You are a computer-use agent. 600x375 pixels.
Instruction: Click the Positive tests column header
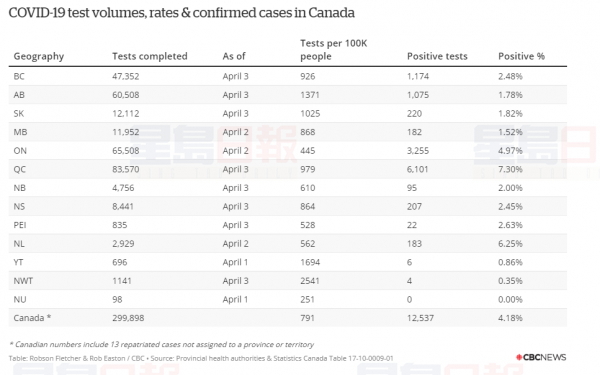(437, 56)
